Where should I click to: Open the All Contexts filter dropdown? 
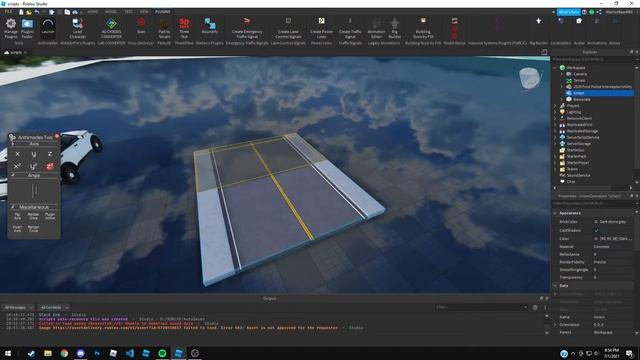(54, 307)
